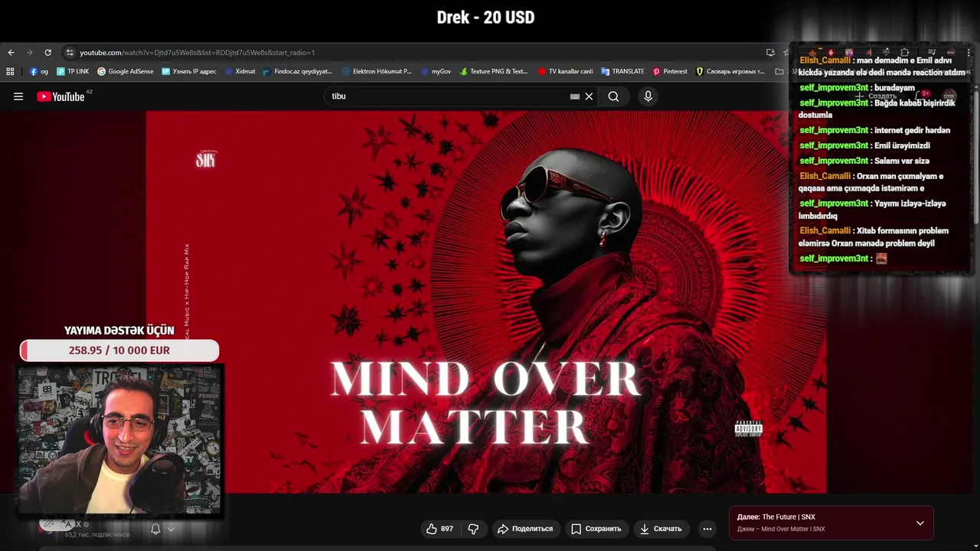Expand the 'Далее: The Future | SNX' playlist panel

(920, 523)
